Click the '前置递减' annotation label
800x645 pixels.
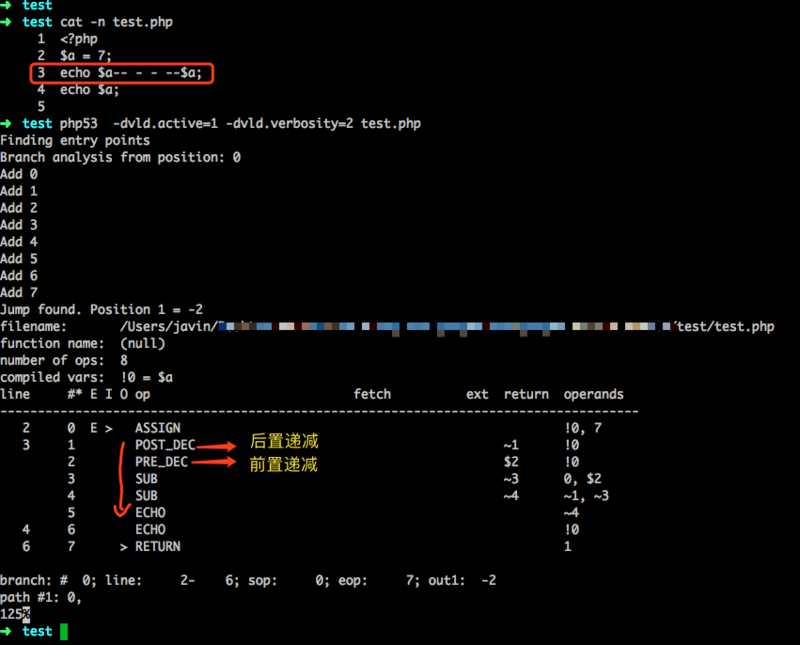click(284, 464)
